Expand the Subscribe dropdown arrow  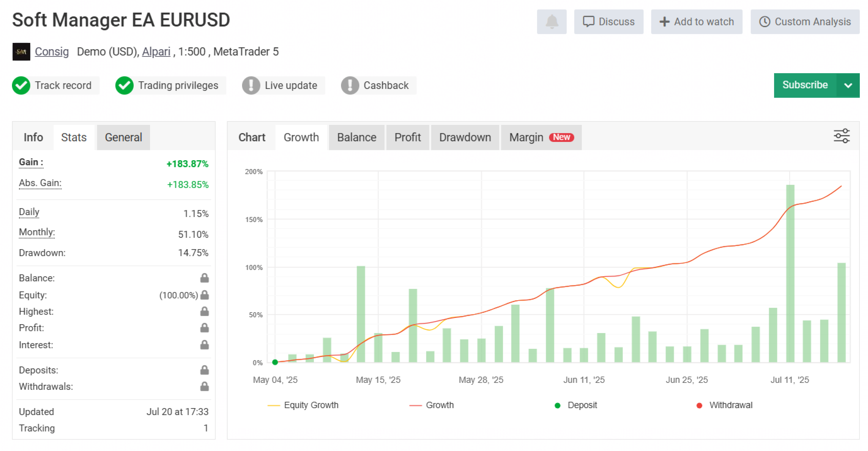(848, 86)
